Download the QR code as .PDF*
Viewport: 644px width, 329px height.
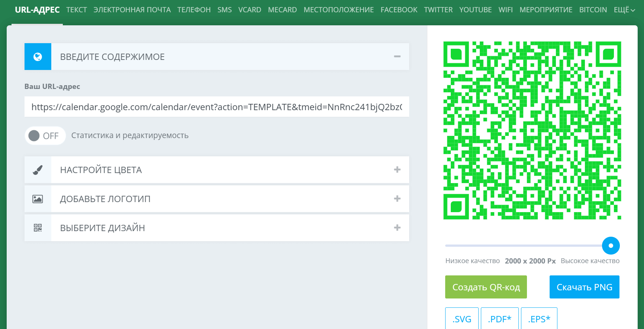pos(500,319)
